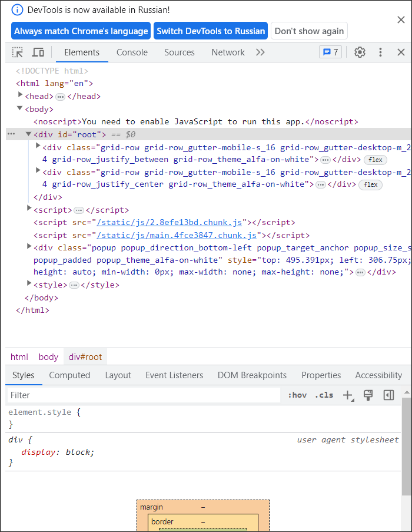Open the 7 console messages badge
Screen dimensions: 412x532
point(330,52)
